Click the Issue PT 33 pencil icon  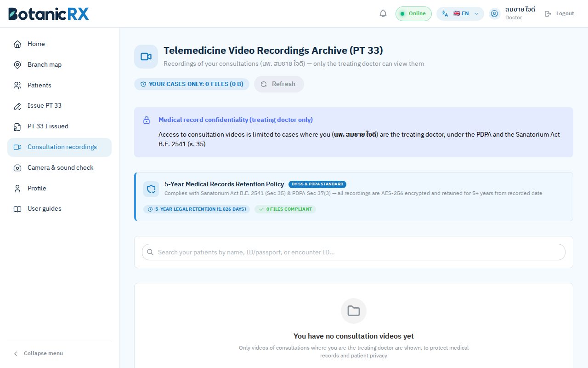17,106
